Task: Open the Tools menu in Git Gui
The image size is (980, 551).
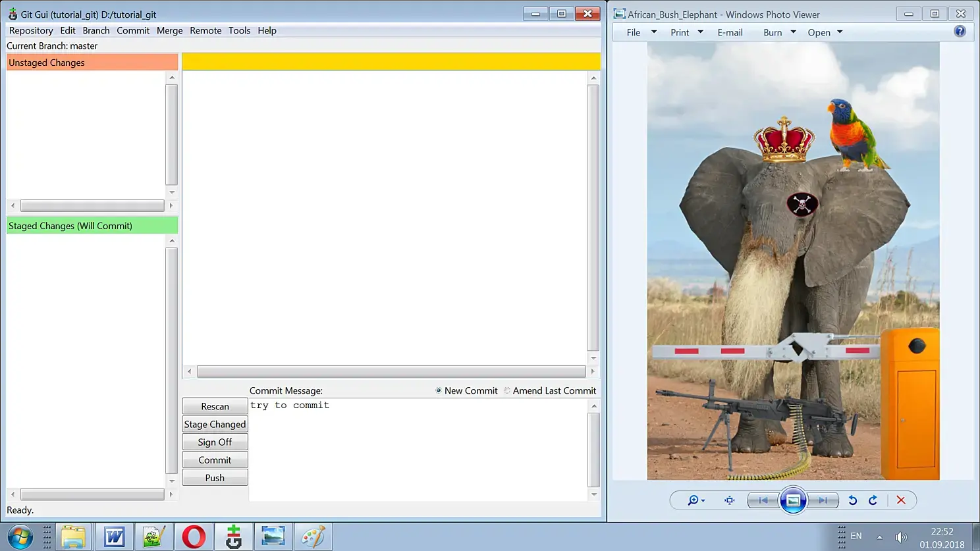Action: pyautogui.click(x=239, y=30)
